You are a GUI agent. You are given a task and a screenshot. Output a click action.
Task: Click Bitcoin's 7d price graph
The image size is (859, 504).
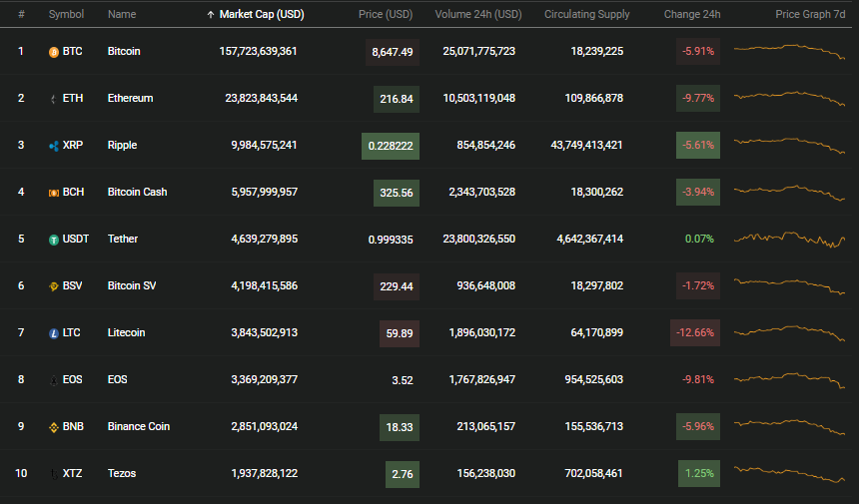pos(789,52)
